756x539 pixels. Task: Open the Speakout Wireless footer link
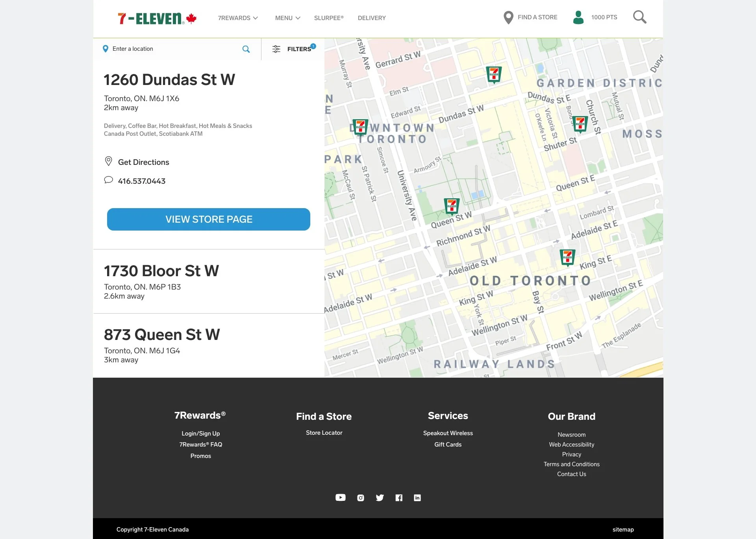pyautogui.click(x=448, y=433)
